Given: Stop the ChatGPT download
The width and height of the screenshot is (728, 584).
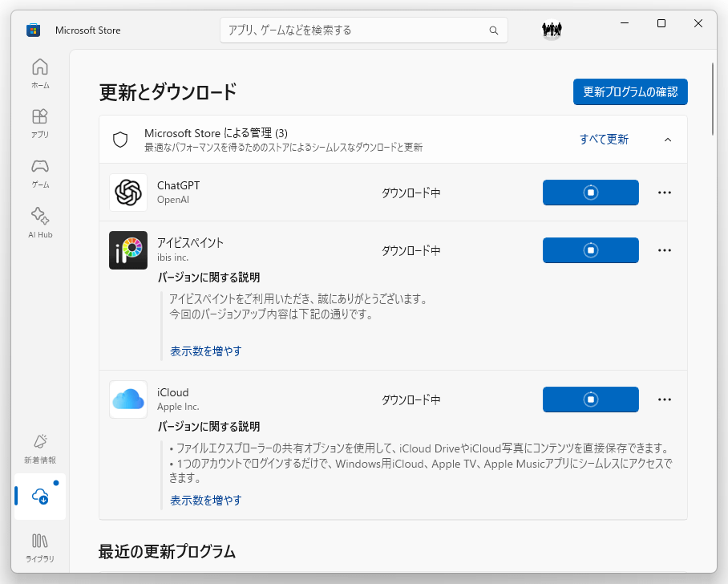Looking at the screenshot, I should point(590,193).
